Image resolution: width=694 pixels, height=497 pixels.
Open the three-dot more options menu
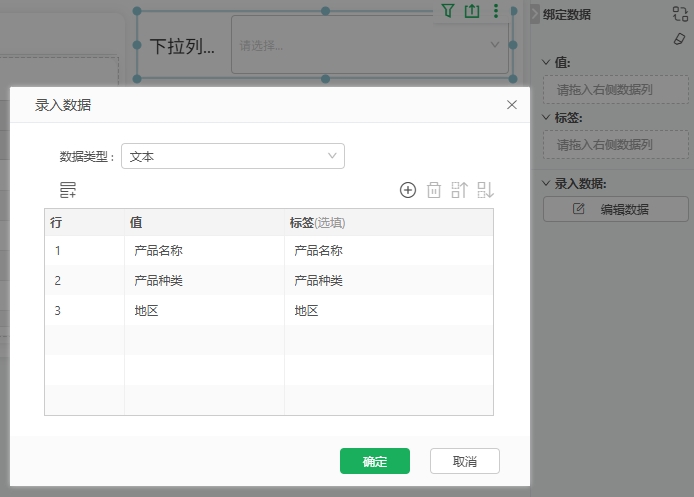click(x=496, y=11)
